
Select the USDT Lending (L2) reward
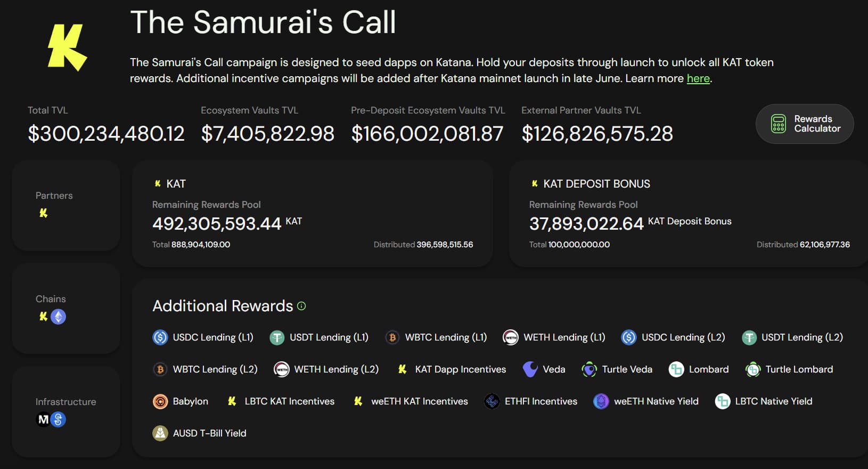pyautogui.click(x=792, y=337)
